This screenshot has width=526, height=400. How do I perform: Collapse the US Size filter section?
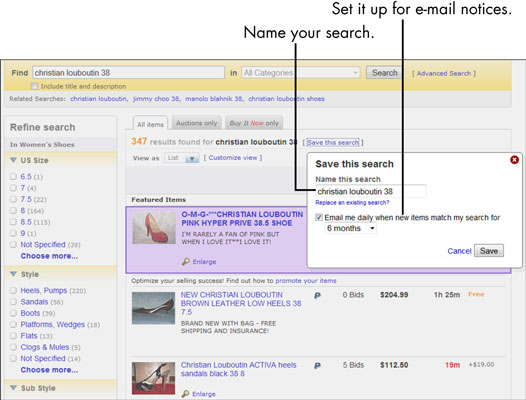pos(13,160)
